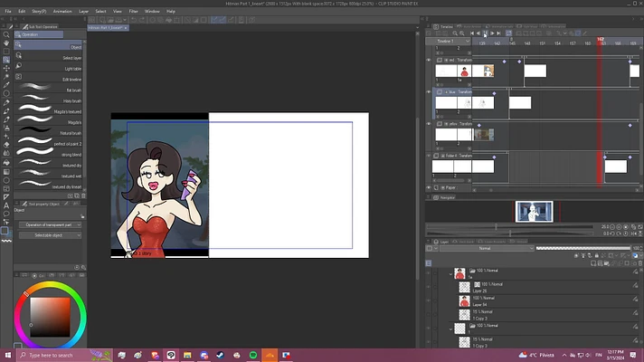
Task: Click the lock layer icon
Action: pyautogui.click(x=597, y=255)
